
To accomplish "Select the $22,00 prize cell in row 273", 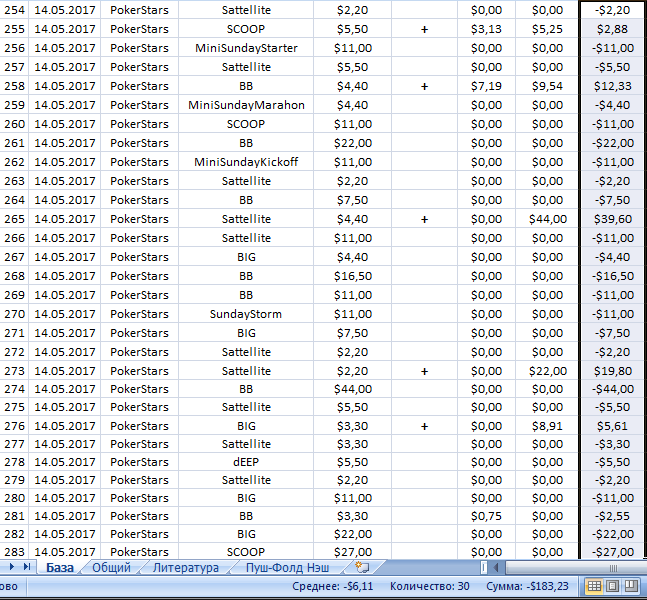I will pyautogui.click(x=547, y=371).
